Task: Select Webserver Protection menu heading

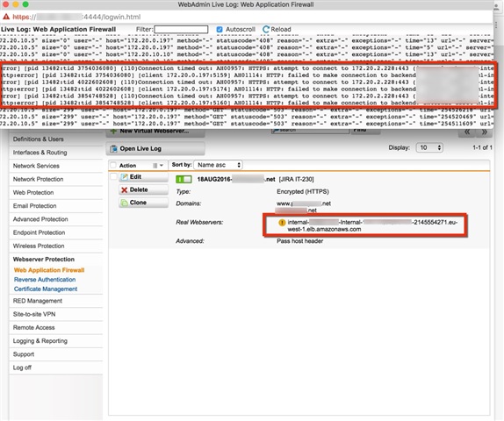Action: (43, 259)
